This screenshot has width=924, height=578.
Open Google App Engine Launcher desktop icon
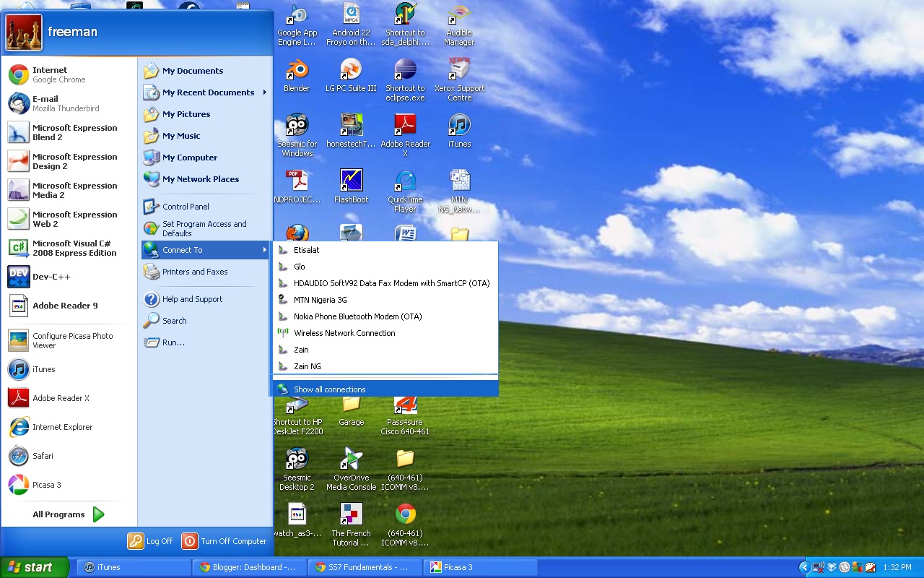coord(297,25)
